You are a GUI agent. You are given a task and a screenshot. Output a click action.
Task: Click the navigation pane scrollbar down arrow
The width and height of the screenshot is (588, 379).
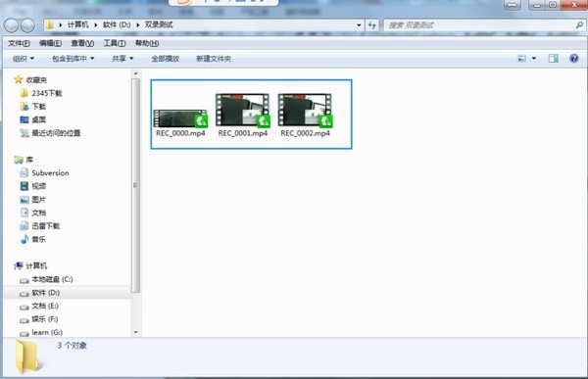(x=136, y=332)
